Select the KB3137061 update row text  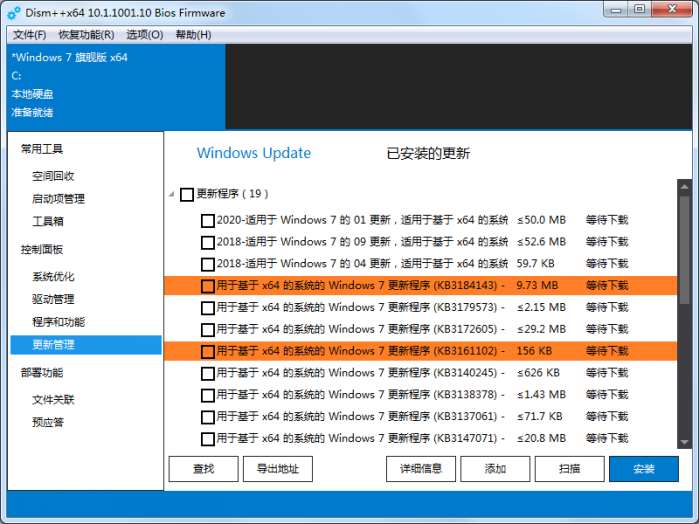pos(360,417)
